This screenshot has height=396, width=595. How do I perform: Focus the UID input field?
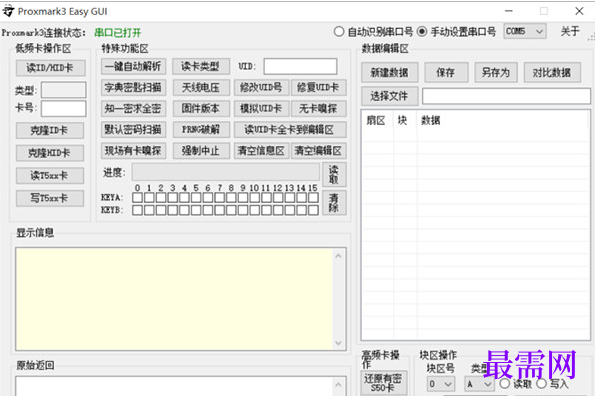coord(300,66)
